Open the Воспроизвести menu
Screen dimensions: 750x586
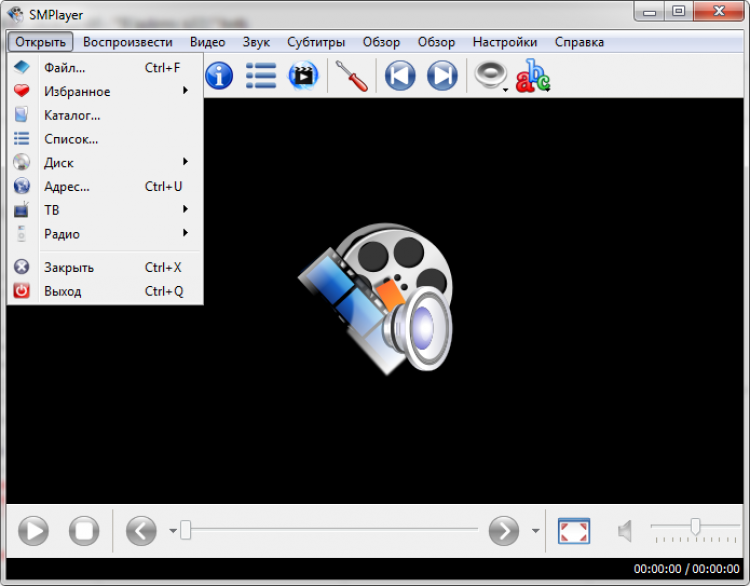click(128, 42)
